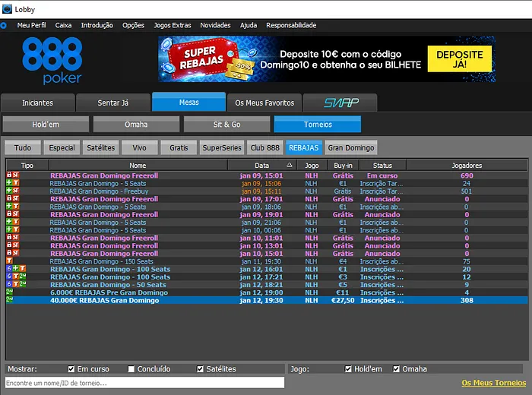Click the blue 6 icon on the 50 Seats row
Viewport: 532px width, 395px height.
pos(9,284)
